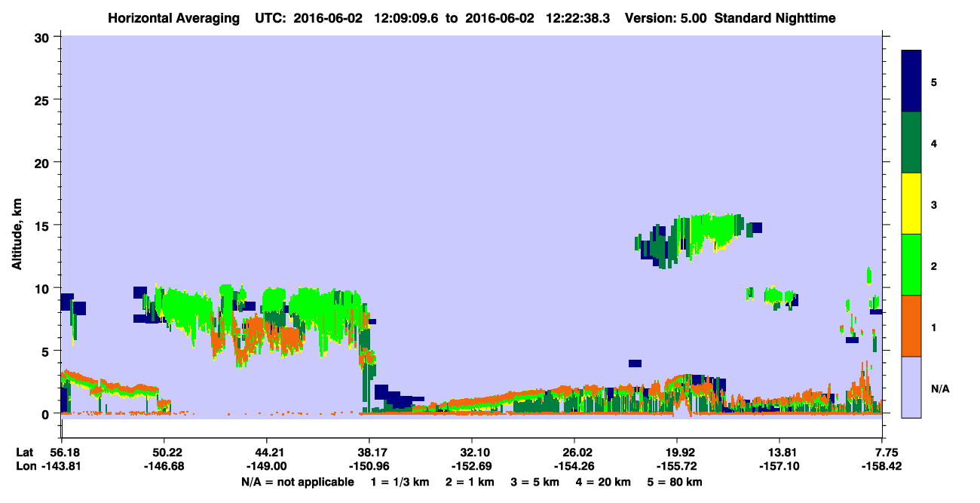980x503 pixels.
Task: Click the longitude value '-154.26'
Action: click(574, 466)
